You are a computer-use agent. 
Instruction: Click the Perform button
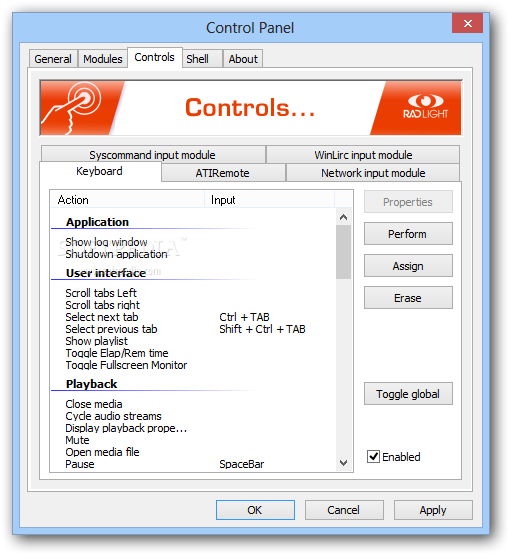[x=408, y=234]
